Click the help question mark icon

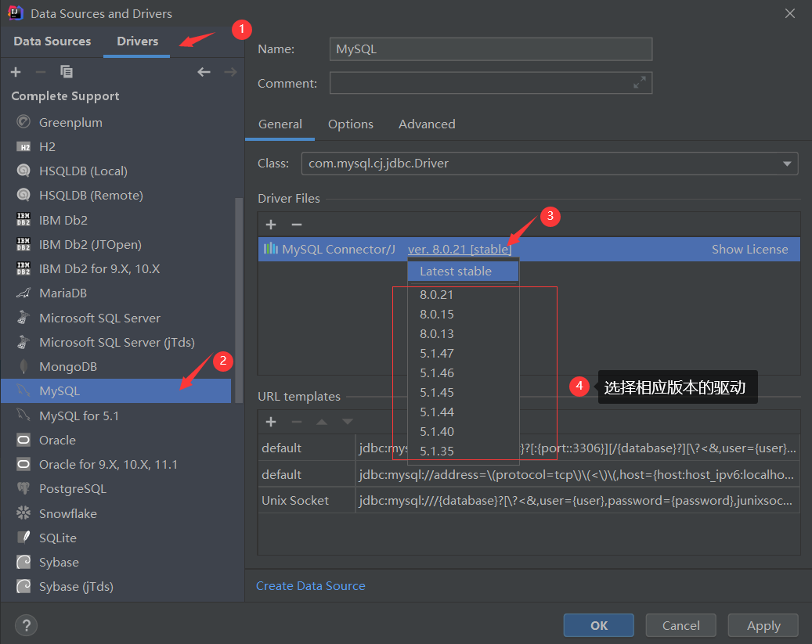(x=26, y=625)
